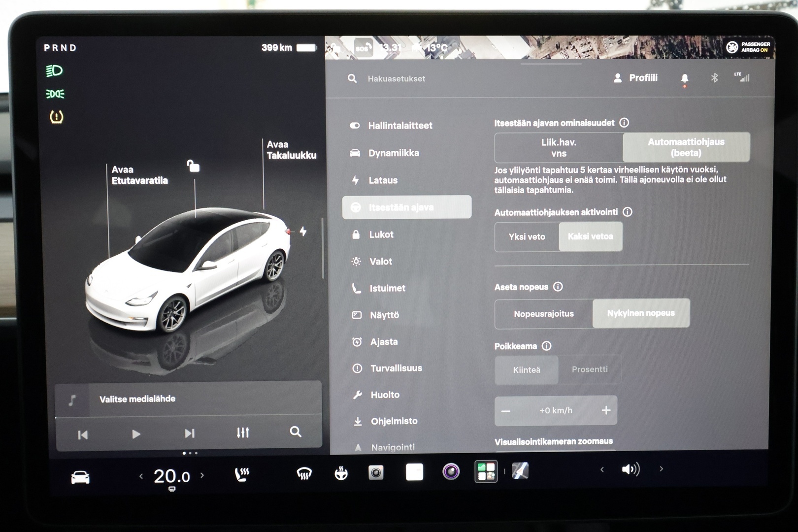Set speed to Nykyinen nopeus
Image resolution: width=798 pixels, height=532 pixels.
[641, 313]
